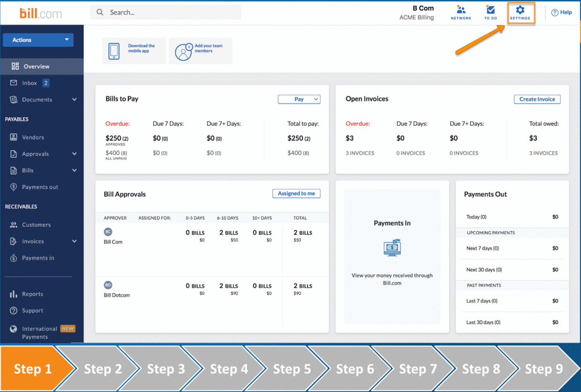The height and width of the screenshot is (392, 581).
Task: Click the NEW badge beside International Payments
Action: tap(68, 329)
